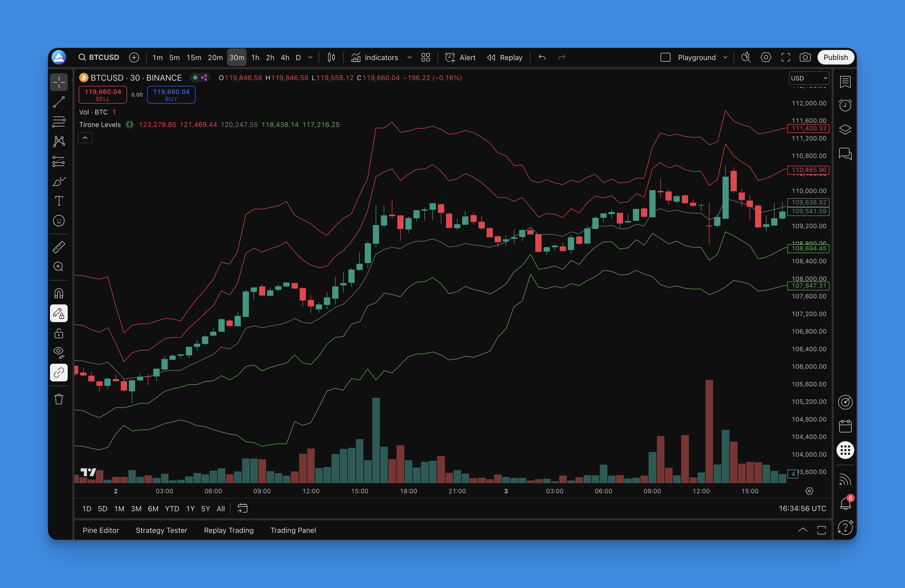Undo the last chart action
Screen dimensions: 905x588
point(542,57)
